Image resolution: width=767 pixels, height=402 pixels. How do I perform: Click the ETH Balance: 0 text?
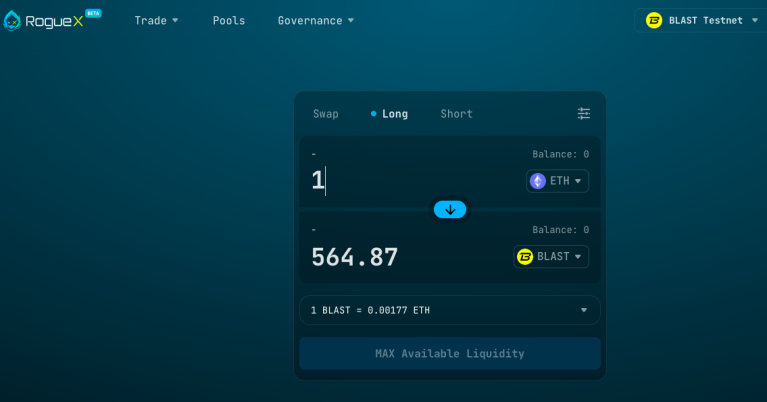[x=561, y=154]
